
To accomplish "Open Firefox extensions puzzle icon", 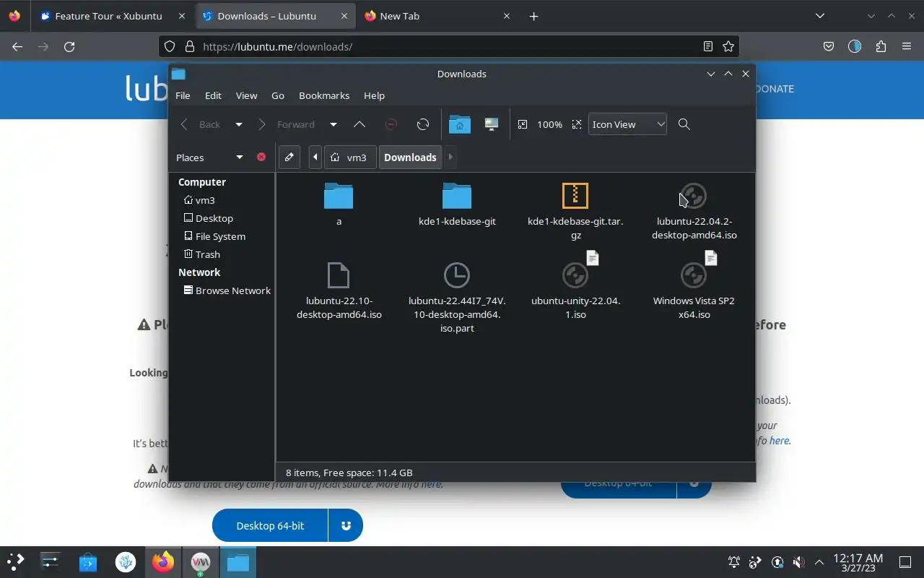I will (881, 46).
